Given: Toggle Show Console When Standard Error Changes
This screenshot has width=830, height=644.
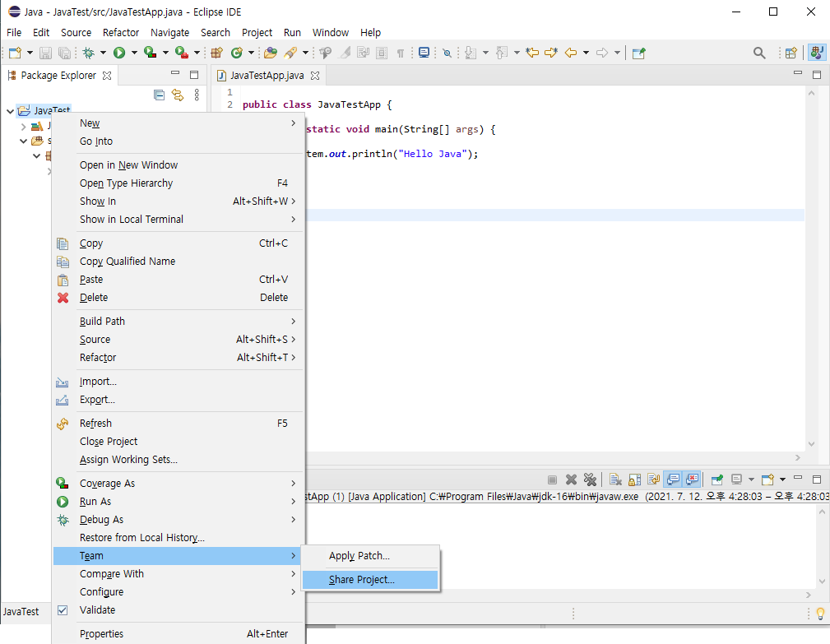Looking at the screenshot, I should point(693,480).
